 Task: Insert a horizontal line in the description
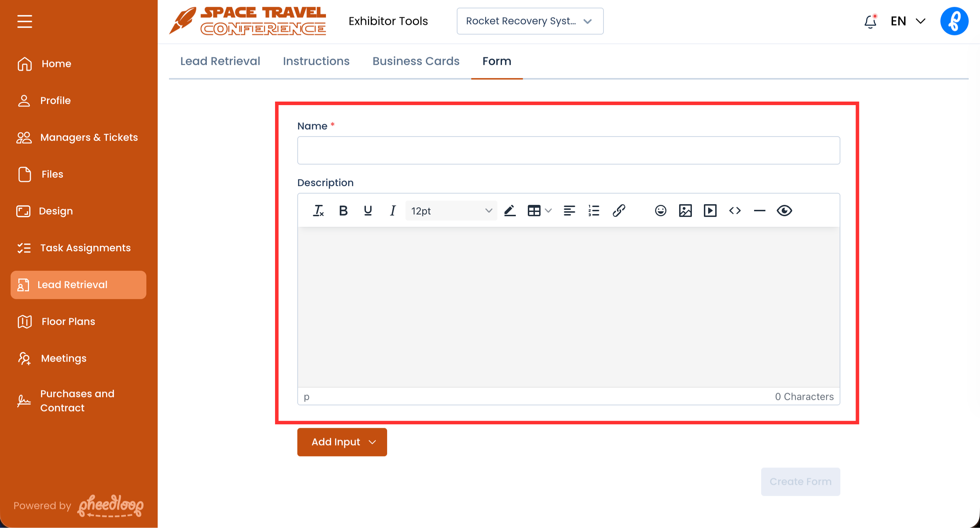759,211
